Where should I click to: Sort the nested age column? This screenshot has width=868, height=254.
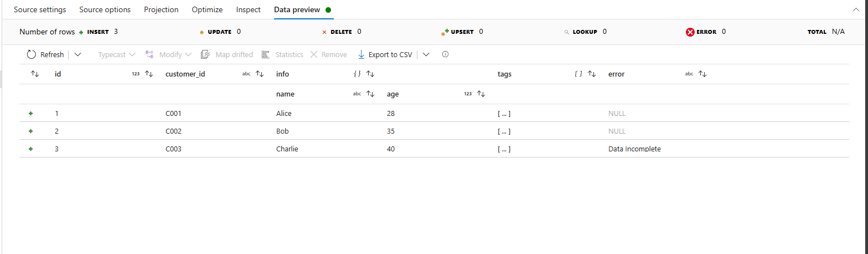tap(481, 94)
